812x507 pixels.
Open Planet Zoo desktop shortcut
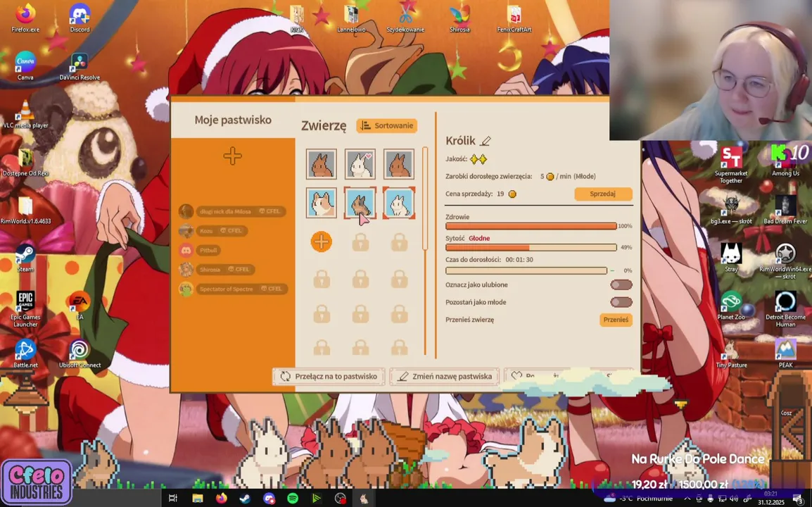(x=731, y=306)
